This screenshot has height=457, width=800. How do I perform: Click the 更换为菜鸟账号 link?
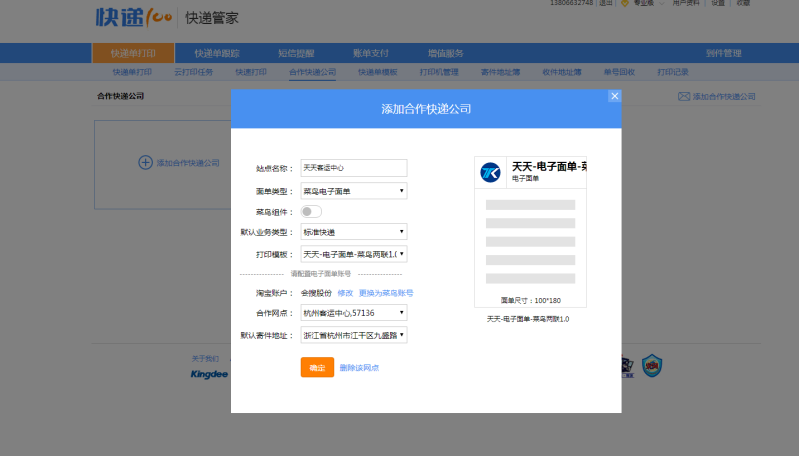click(386, 293)
